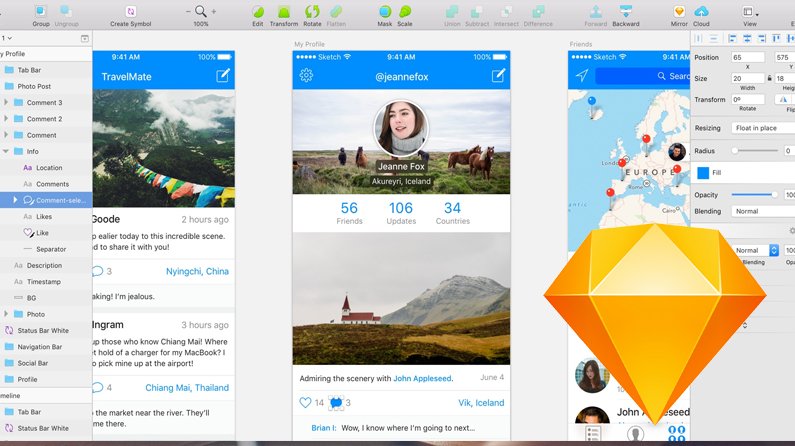This screenshot has width=795, height=446.
Task: Select the Likes text layer
Action: [46, 216]
